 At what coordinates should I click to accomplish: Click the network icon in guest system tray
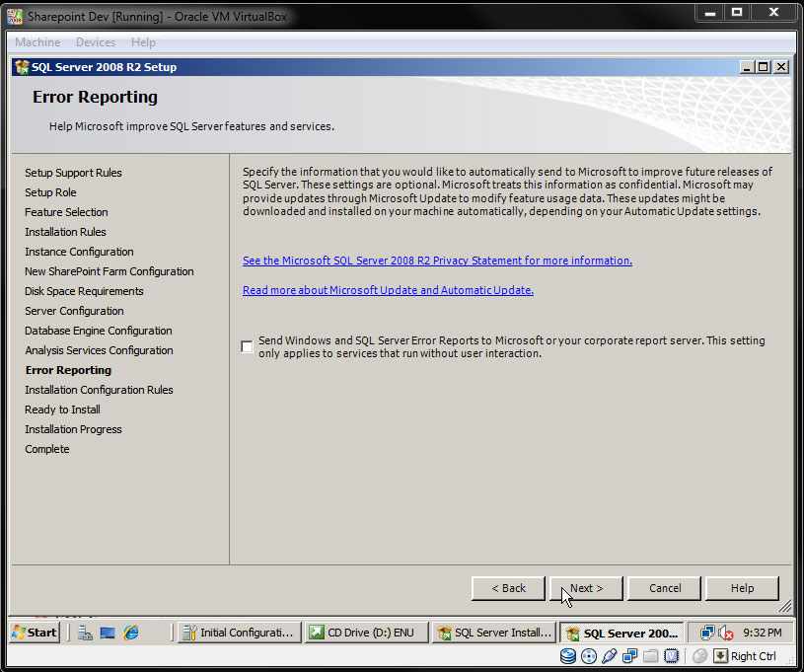pyautogui.click(x=707, y=633)
